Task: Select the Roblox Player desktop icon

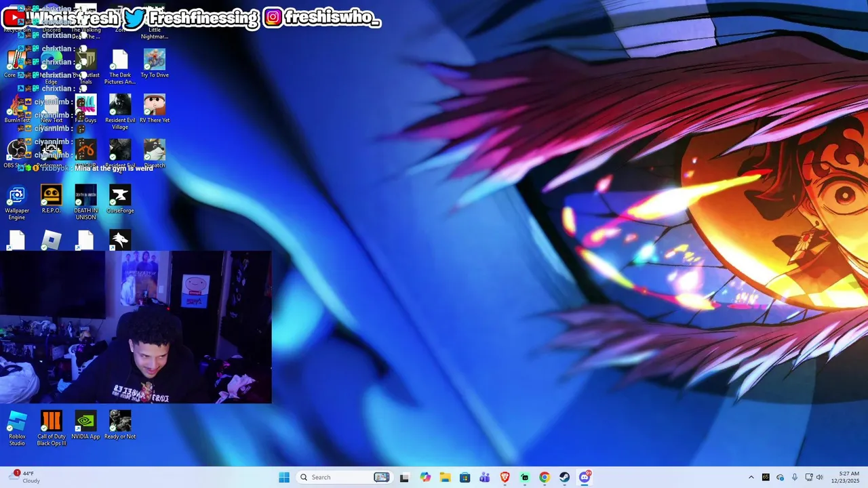Action: (x=52, y=240)
